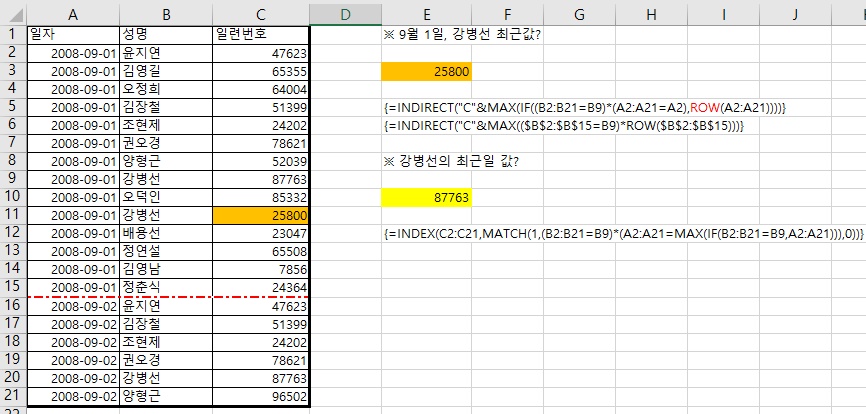
Task: Select column G header
Action: (x=579, y=15)
